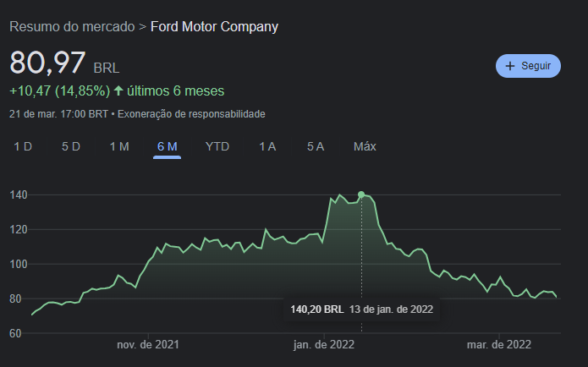Click the 21 de mar. 17:00 BRT timestamp
Image resolution: width=588 pixels, height=367 pixels.
[58, 114]
